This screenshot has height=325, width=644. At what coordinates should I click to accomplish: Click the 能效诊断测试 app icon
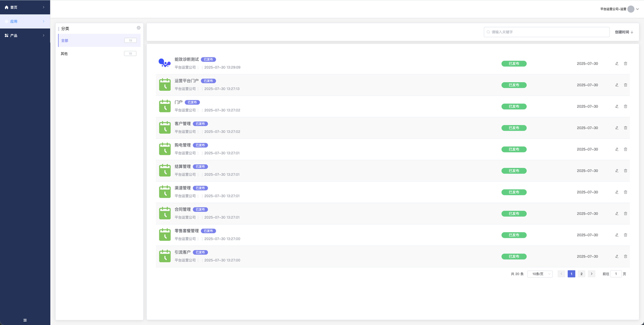[165, 63]
